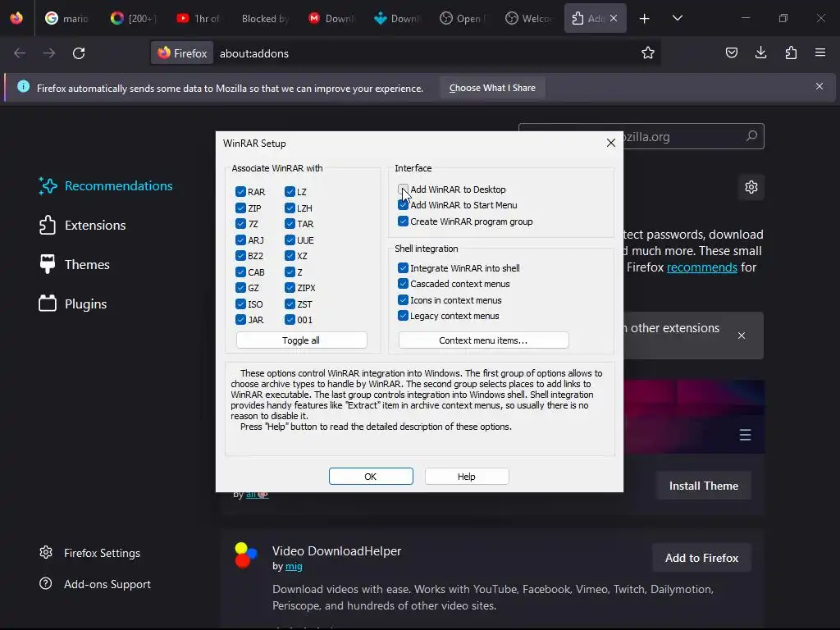Open the Firefox application menu
Screen dimensions: 840x630
point(820,52)
